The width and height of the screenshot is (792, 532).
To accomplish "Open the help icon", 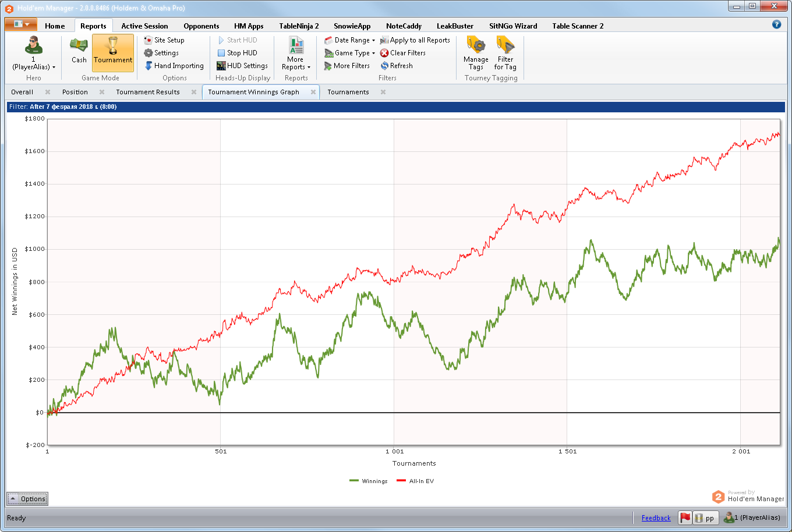I will click(x=776, y=24).
